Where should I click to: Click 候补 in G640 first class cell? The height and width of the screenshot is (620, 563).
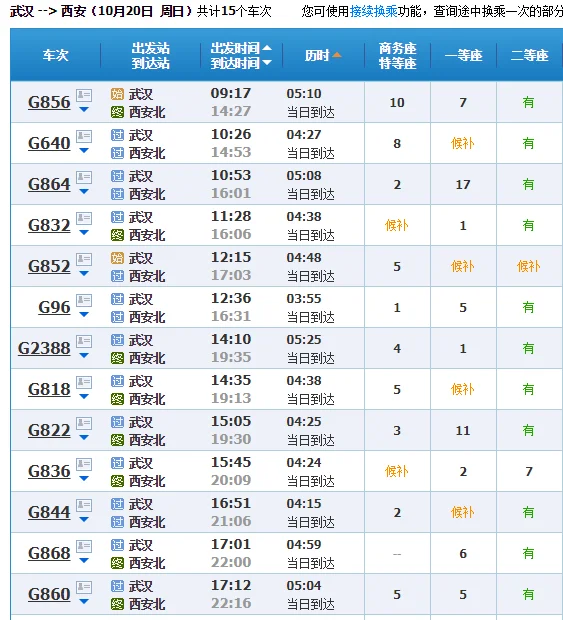click(x=463, y=143)
